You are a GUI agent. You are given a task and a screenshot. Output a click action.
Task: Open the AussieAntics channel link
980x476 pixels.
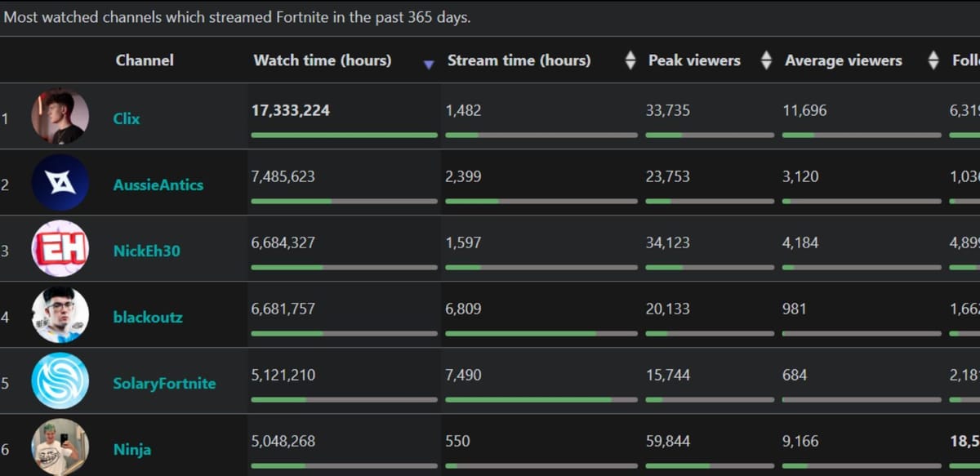point(158,185)
